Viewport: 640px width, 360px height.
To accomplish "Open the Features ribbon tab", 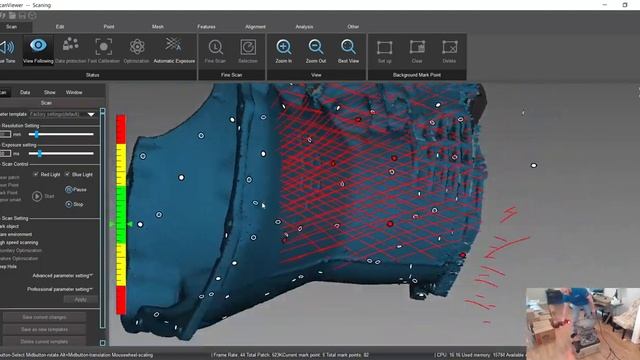I will [x=207, y=27].
